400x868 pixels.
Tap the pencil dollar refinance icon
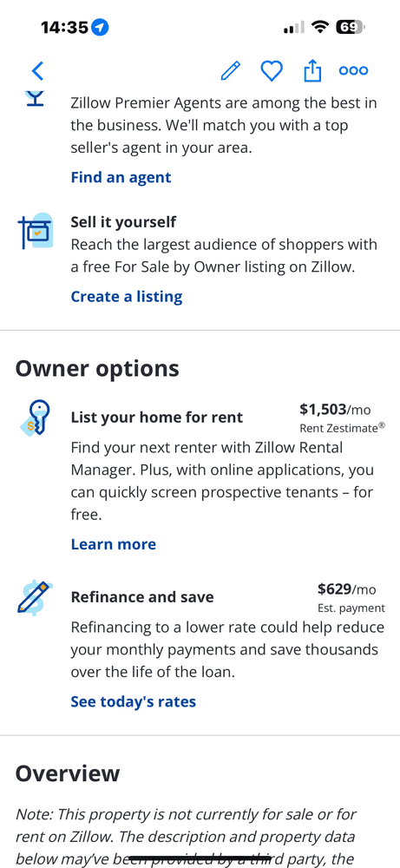[x=36, y=596]
